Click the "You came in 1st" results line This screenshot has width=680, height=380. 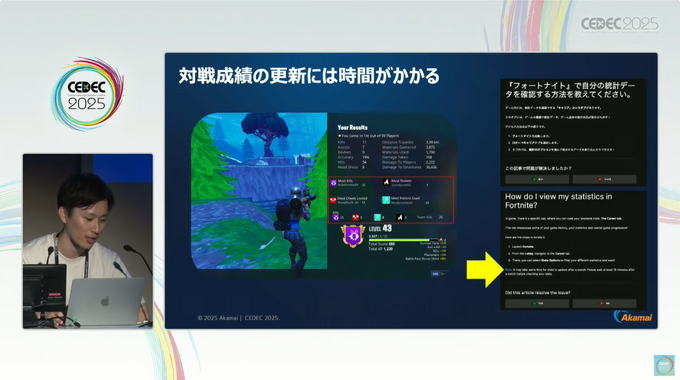[369, 136]
